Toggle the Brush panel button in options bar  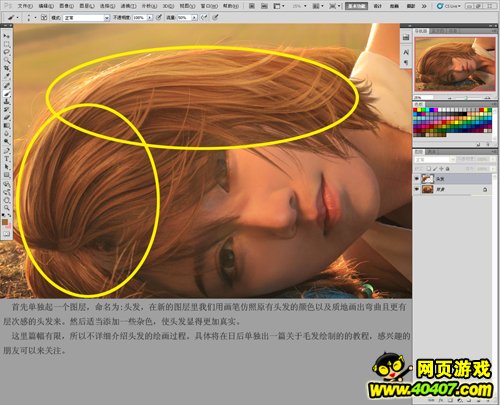coord(44,17)
